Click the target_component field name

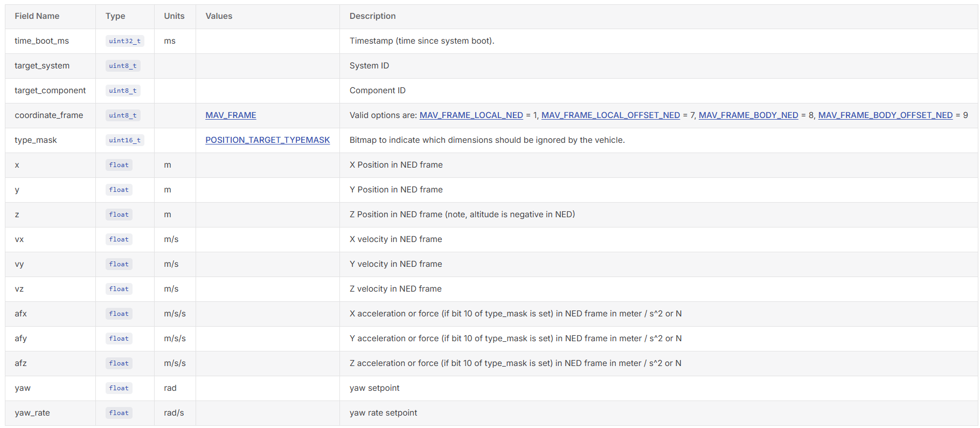[x=50, y=91]
